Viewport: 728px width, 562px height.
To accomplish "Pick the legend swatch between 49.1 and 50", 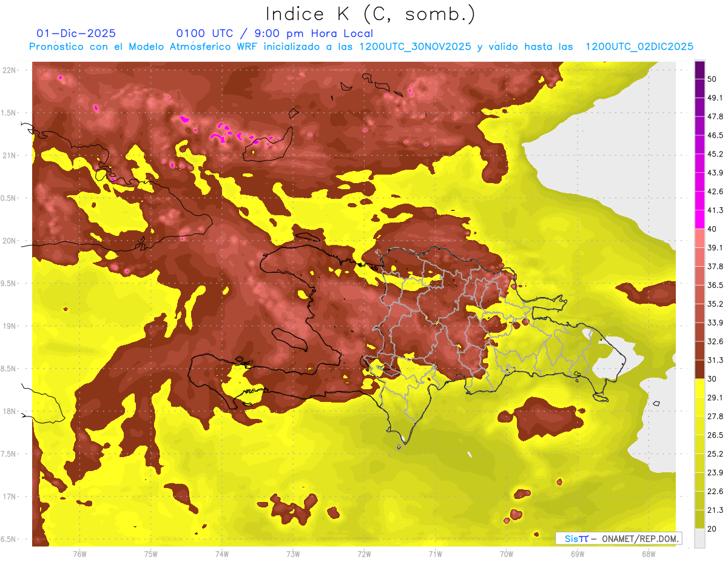I will pos(699,89).
